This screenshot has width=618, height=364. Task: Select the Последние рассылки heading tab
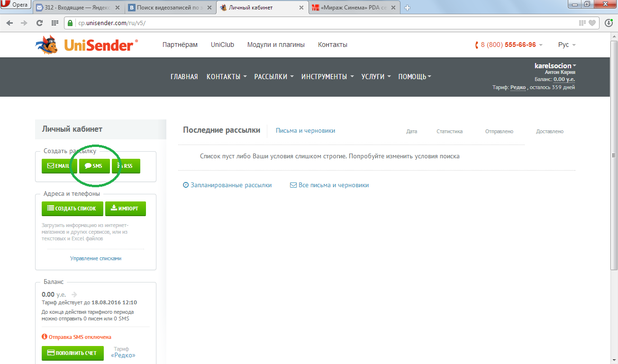pos(222,130)
